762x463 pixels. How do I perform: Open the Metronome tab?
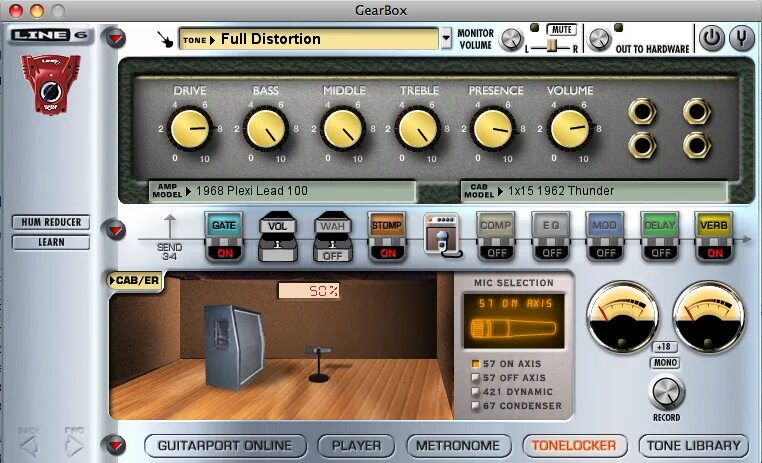(458, 446)
